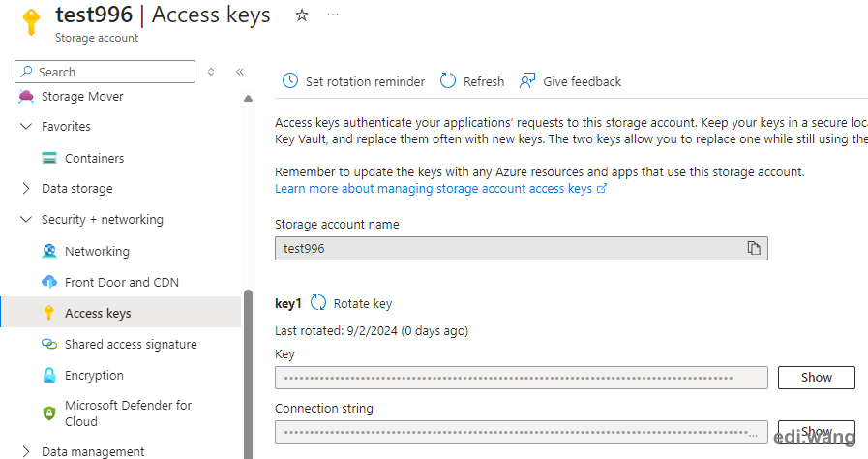Click Set rotation reminder button

pos(353,81)
